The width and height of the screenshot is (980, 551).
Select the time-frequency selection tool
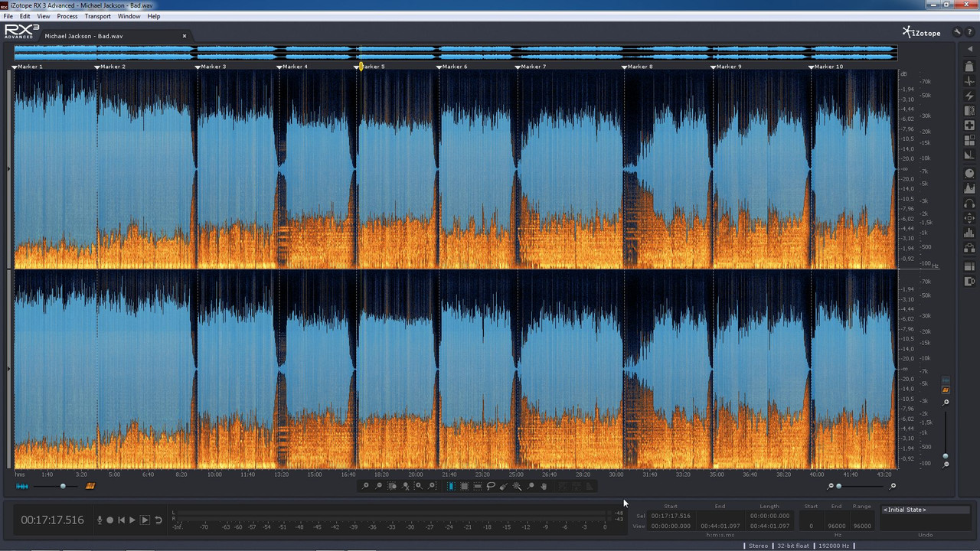point(464,486)
